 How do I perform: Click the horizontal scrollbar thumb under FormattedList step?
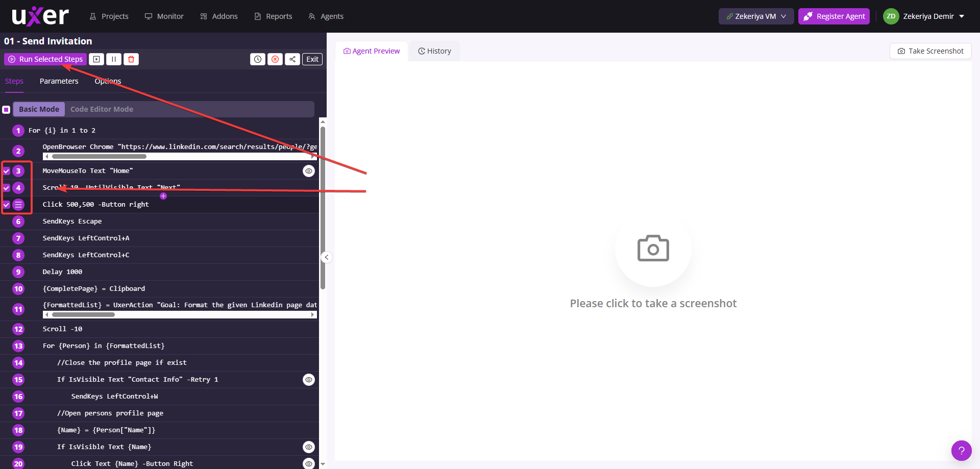coord(83,315)
